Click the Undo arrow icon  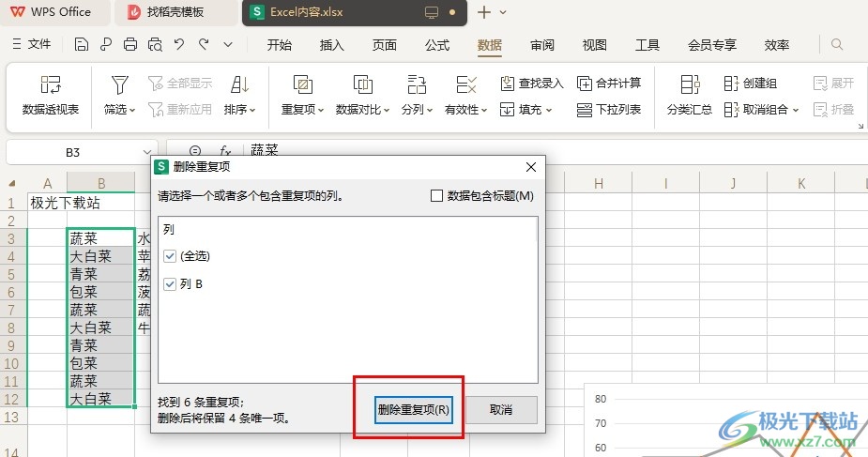click(x=179, y=44)
